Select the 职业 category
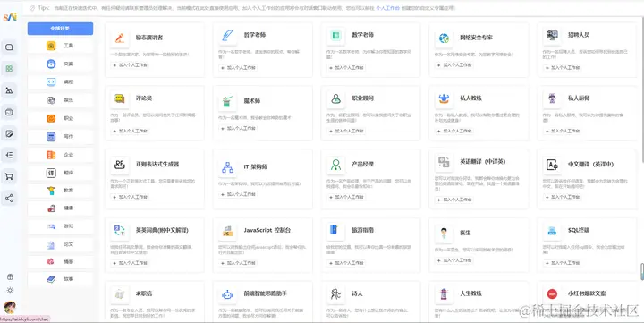The height and width of the screenshot is (323, 644). [x=60, y=118]
